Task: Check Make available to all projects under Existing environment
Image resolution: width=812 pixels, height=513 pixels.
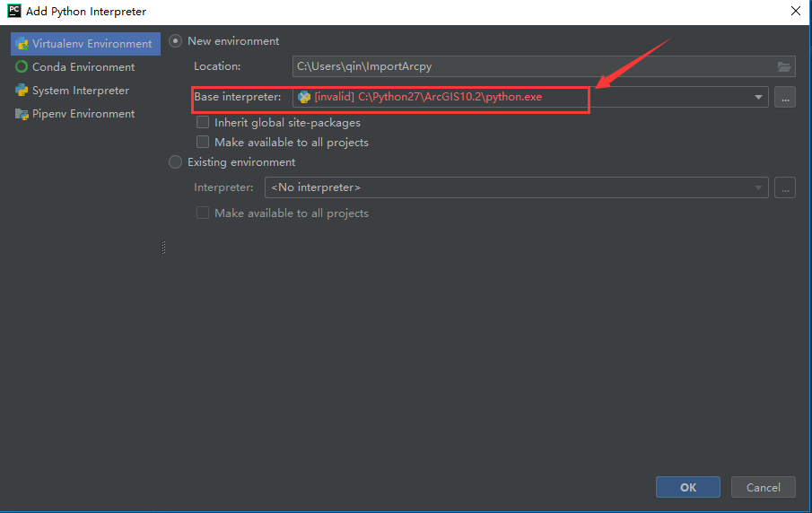Action: pos(203,213)
